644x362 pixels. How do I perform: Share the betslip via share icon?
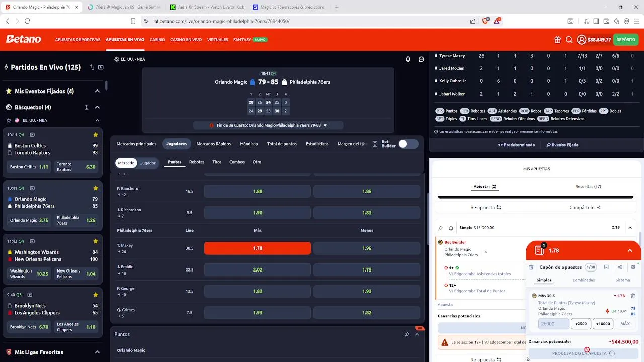[x=620, y=267]
